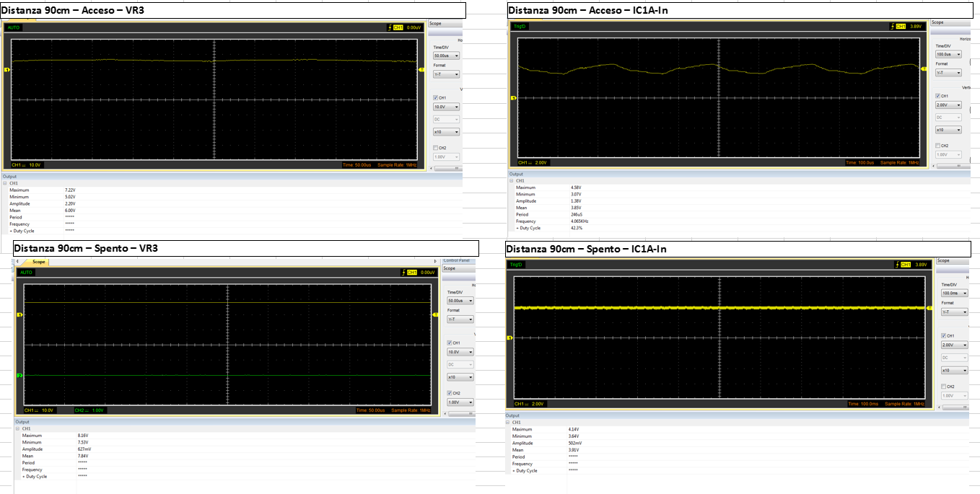Toggle the CH1 checkbox in the Acceso IC1A-In panel
This screenshot has width=980, height=494.
(x=937, y=95)
